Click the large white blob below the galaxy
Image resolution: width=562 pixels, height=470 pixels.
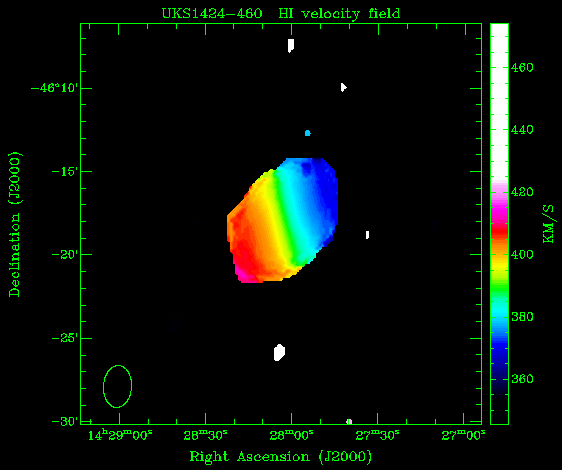279,352
